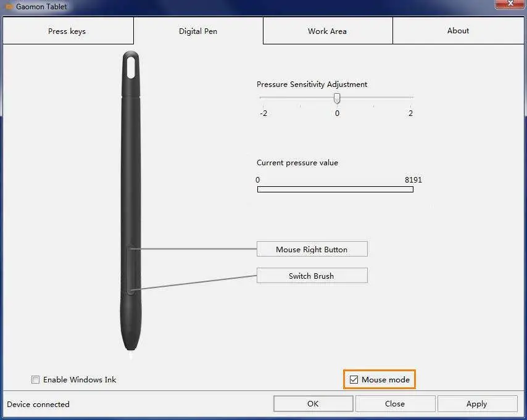Click the Pressure Sensitivity Adjustment label
The image size is (527, 420).
312,84
